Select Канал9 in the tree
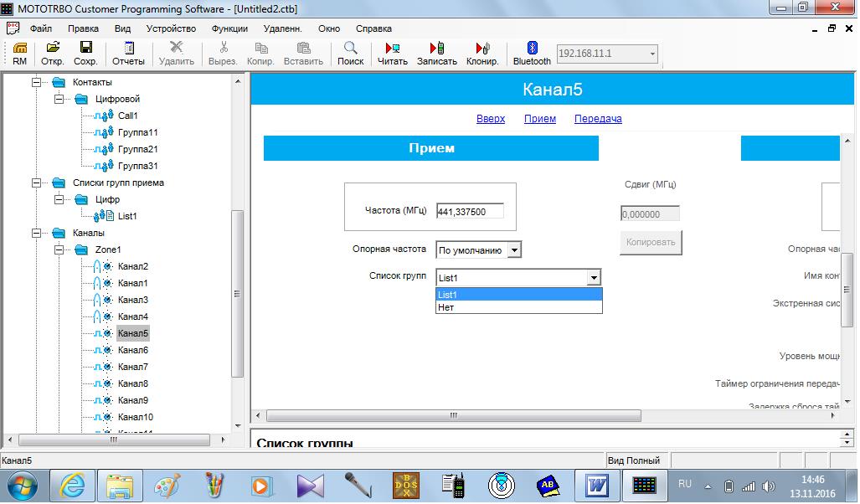 (133, 400)
